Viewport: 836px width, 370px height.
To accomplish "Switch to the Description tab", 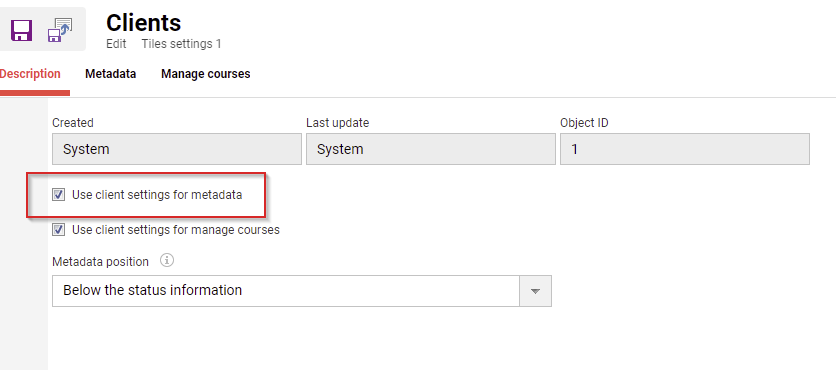I will click(30, 74).
